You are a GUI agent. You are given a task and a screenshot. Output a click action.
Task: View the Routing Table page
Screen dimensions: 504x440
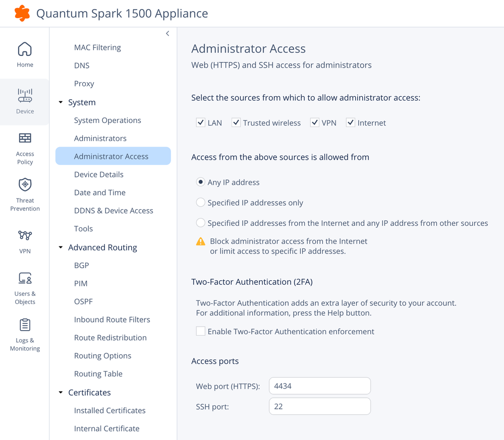click(98, 374)
